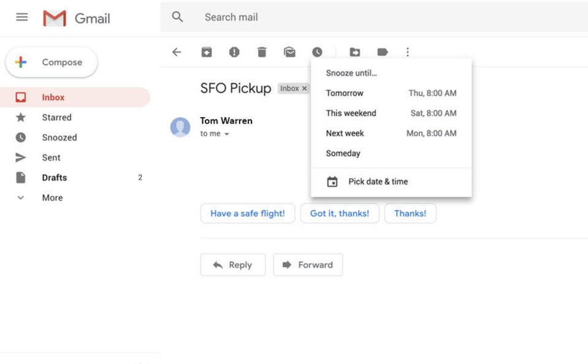
Task: Click the Compose button
Action: pyautogui.click(x=52, y=63)
